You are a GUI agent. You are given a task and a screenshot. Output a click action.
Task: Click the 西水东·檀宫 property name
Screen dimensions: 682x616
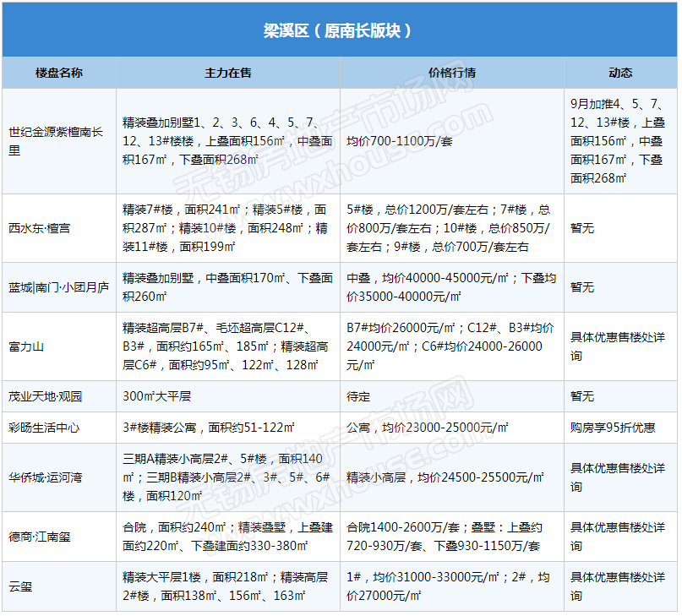tap(40, 228)
